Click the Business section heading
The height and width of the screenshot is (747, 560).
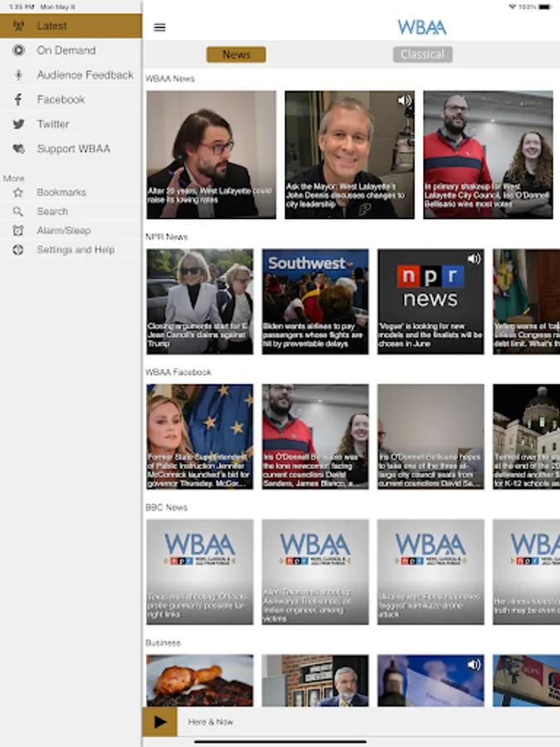click(163, 642)
